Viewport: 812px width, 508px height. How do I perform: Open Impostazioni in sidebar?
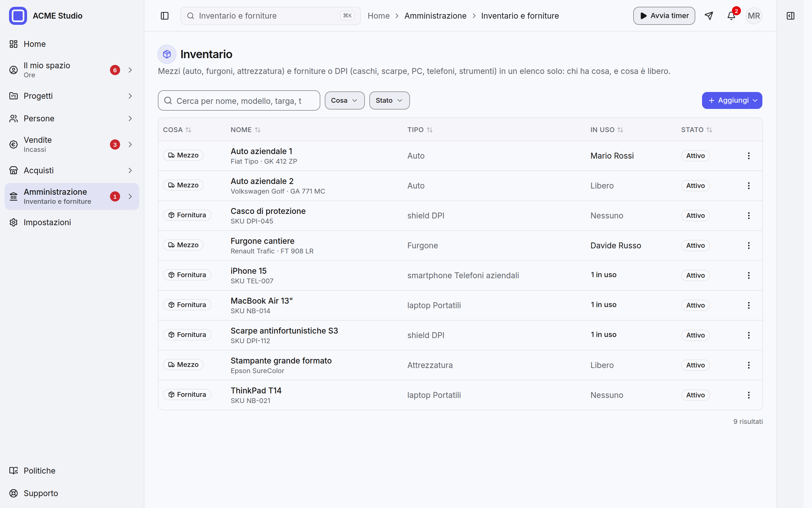point(72,222)
